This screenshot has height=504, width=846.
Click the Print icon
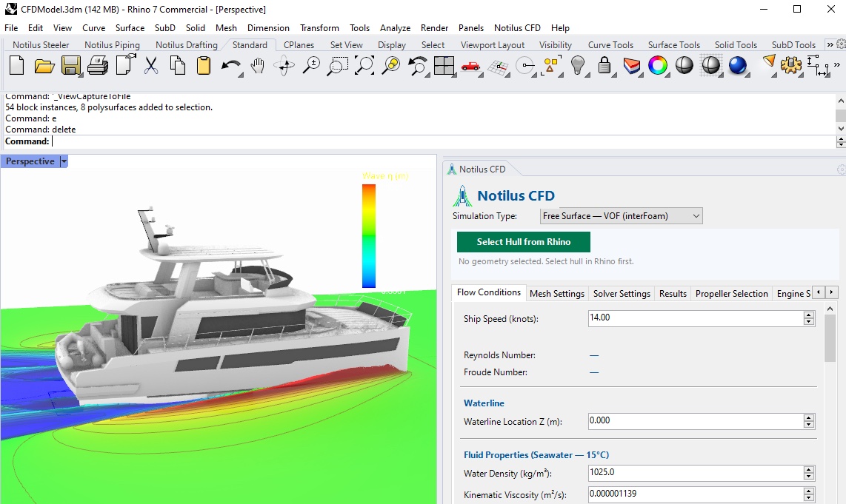click(98, 67)
